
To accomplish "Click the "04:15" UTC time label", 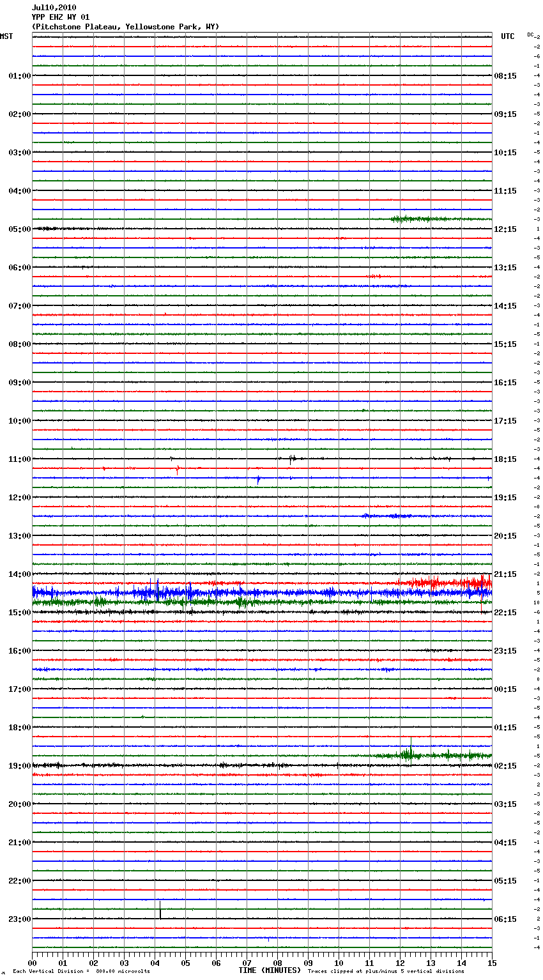I will coord(505,843).
